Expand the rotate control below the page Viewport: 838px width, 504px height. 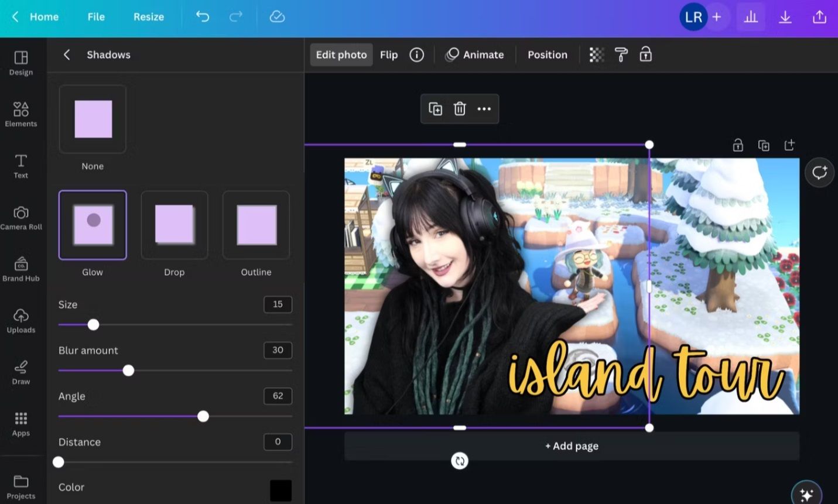(x=460, y=461)
